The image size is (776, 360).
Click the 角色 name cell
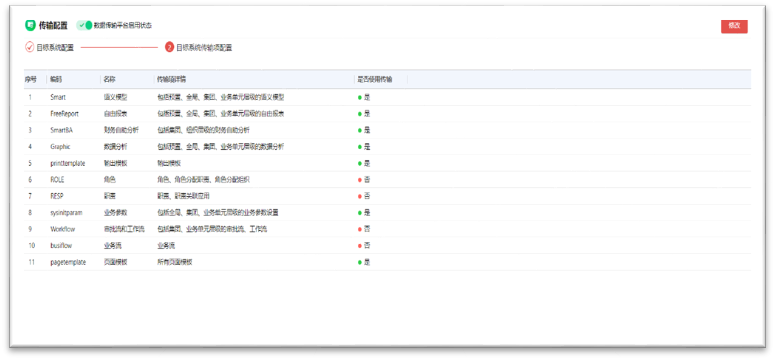pyautogui.click(x=109, y=180)
